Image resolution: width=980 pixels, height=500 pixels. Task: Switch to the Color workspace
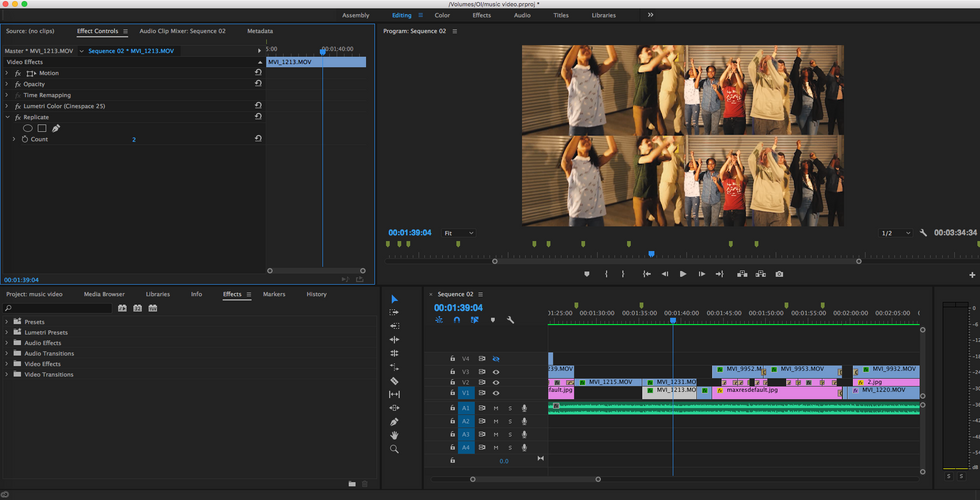pyautogui.click(x=442, y=16)
